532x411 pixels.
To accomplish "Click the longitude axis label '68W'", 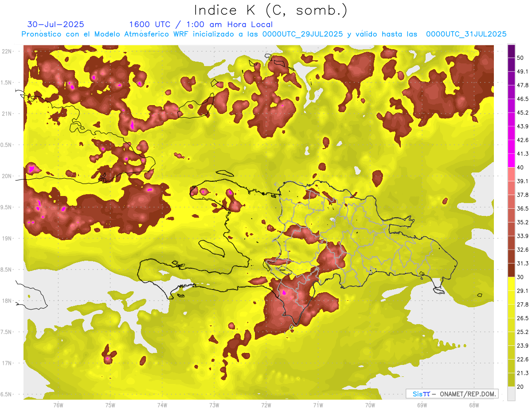I will point(474,406).
